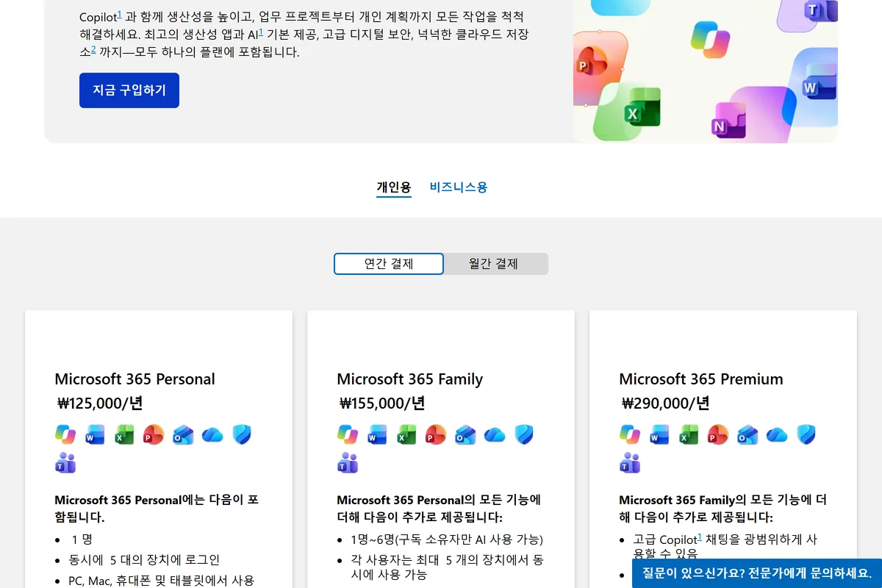
Task: Click the ₩125,000/년 price
Action: click(99, 403)
